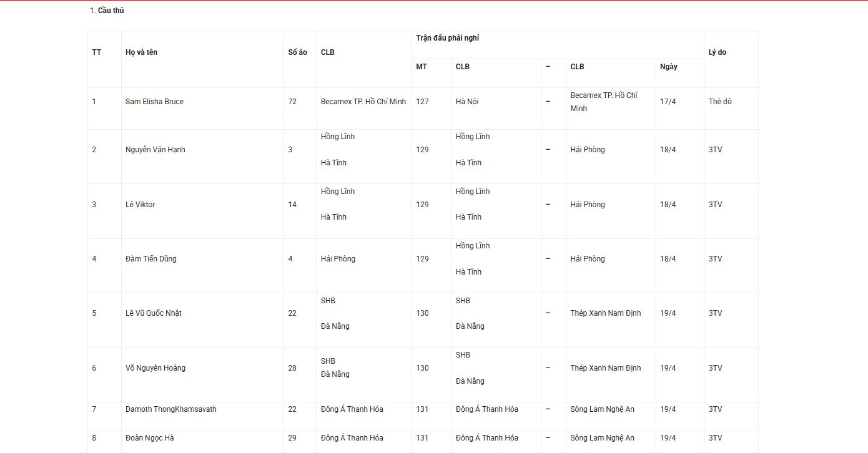Screen dimensions: 868x453
Task: Click the "Thẻ đỏ" reason cell
Action: 720,102
